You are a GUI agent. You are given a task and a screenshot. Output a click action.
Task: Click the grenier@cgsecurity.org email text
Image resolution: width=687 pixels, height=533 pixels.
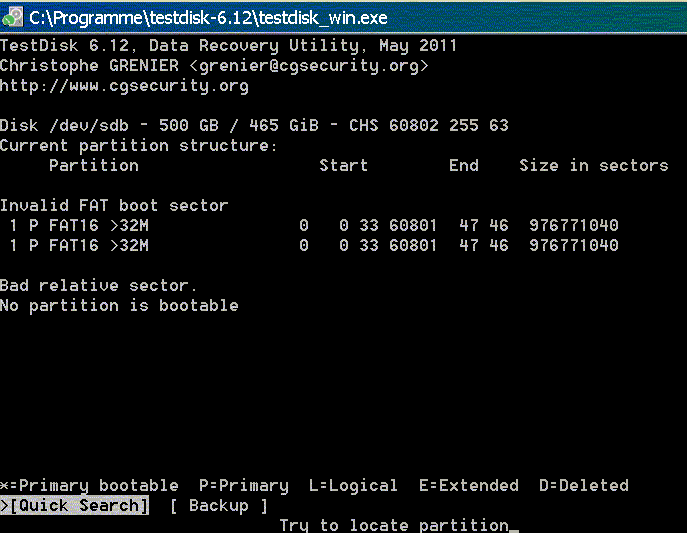click(309, 66)
